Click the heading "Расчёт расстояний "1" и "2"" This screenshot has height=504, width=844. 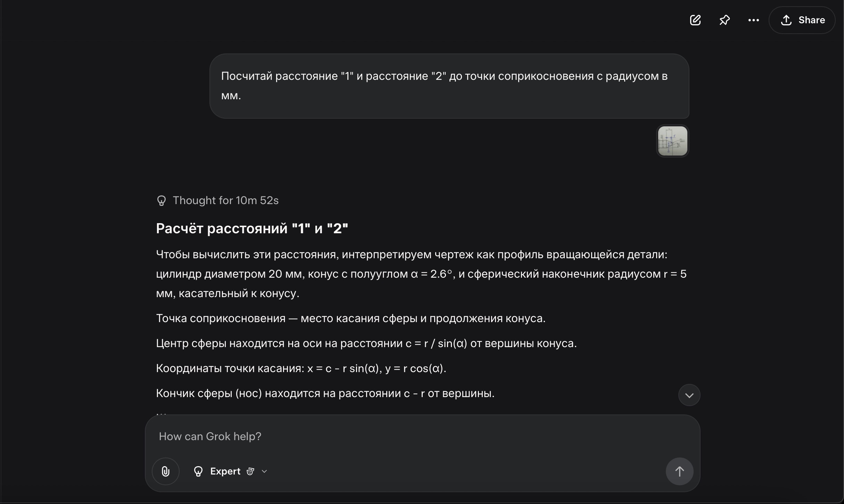click(252, 228)
